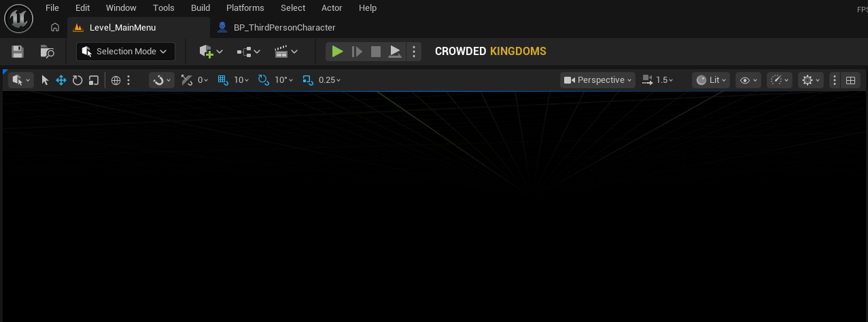Open scale snap 0.25 dropdown
Image resolution: width=868 pixels, height=322 pixels.
tap(330, 80)
